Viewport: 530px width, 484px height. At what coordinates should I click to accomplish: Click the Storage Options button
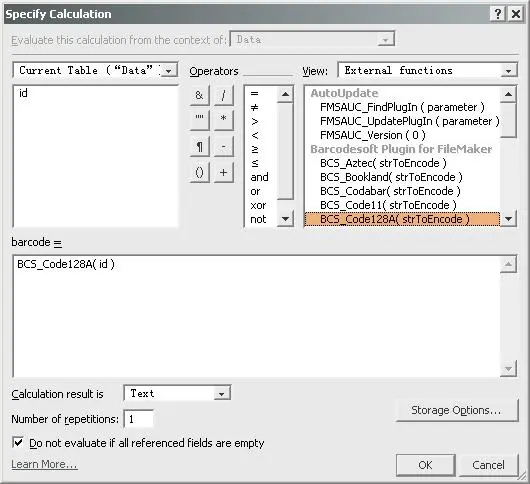coord(456,410)
